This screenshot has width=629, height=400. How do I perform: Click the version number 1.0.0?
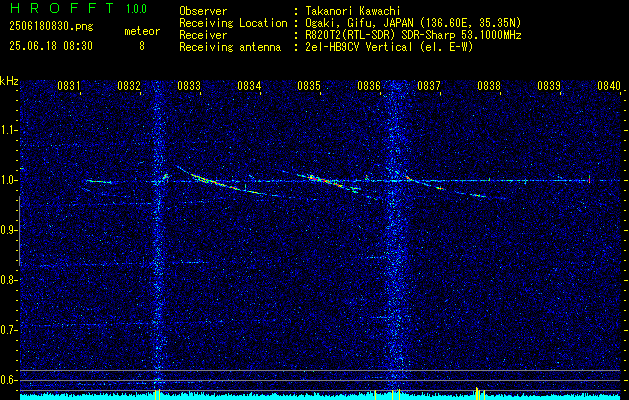pos(136,8)
